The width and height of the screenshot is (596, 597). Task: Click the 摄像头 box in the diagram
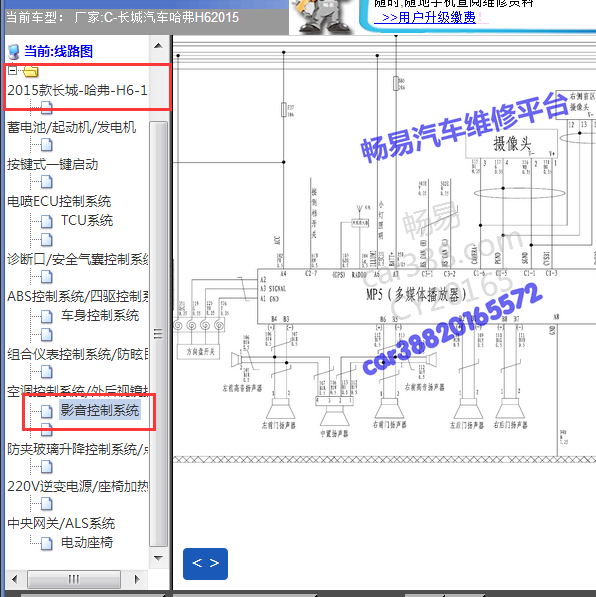point(511,144)
